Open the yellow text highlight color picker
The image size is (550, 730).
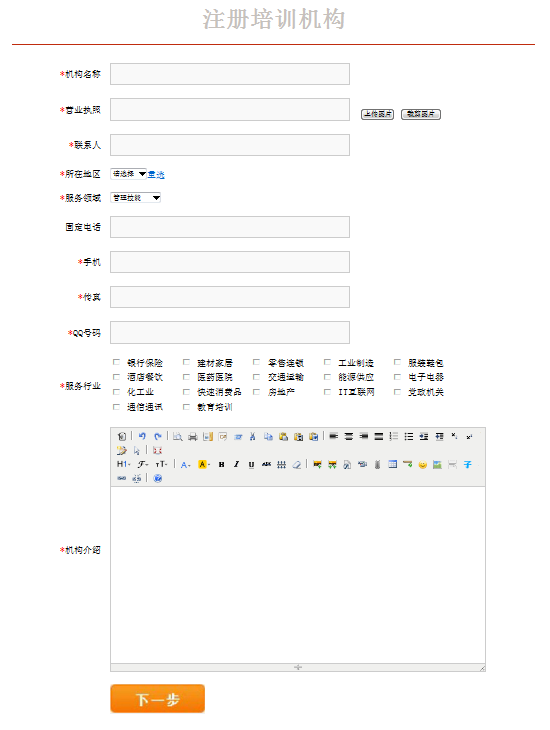204,464
